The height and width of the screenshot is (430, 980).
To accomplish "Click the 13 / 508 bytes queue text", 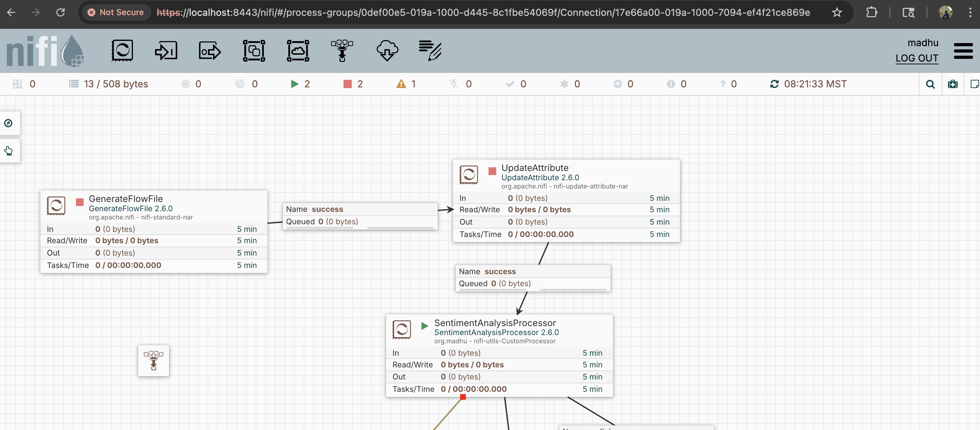I will pyautogui.click(x=116, y=84).
